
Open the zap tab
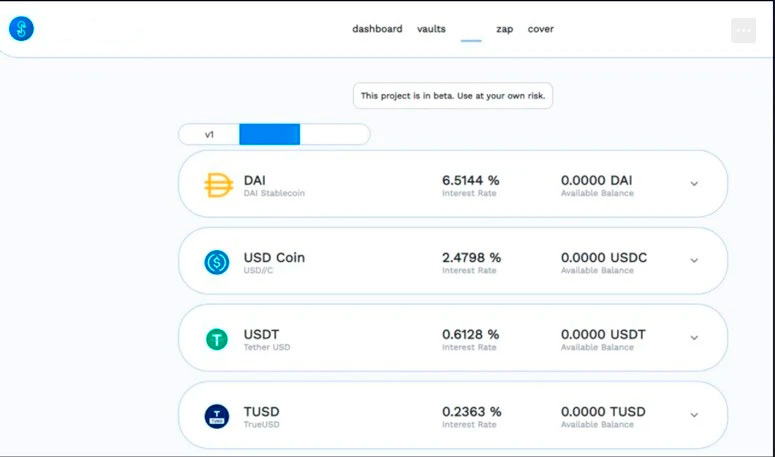pyautogui.click(x=505, y=29)
